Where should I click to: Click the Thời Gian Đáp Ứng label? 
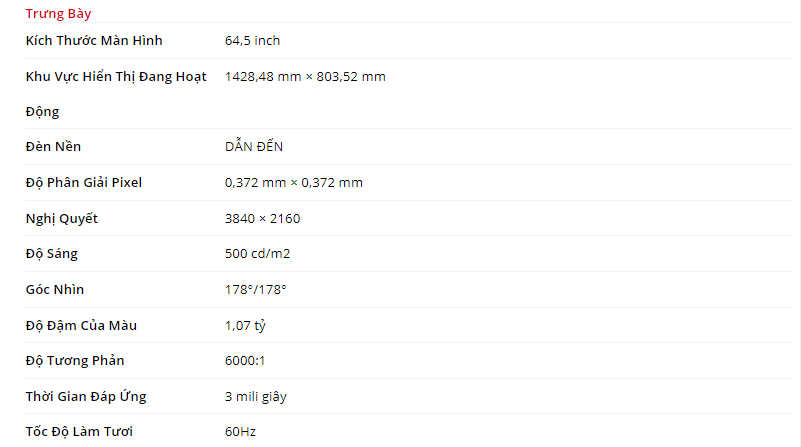click(86, 397)
